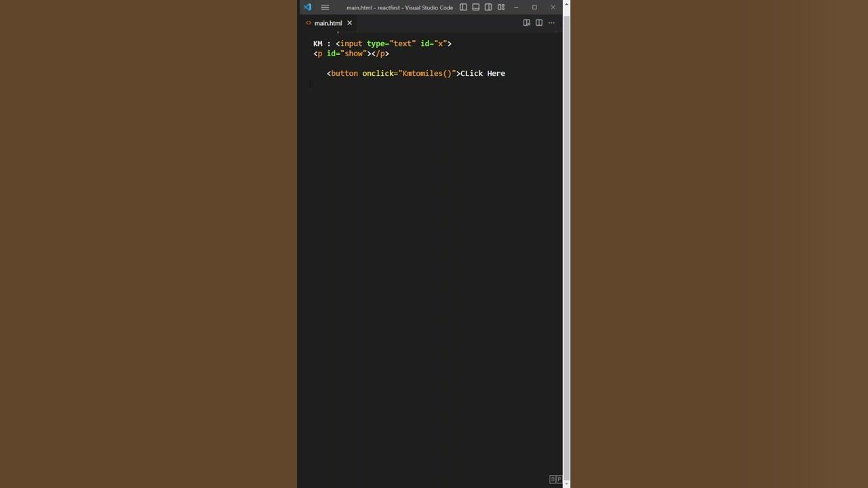Open editor More Actions ellipsis menu
The width and height of the screenshot is (868, 488).
pyautogui.click(x=551, y=23)
